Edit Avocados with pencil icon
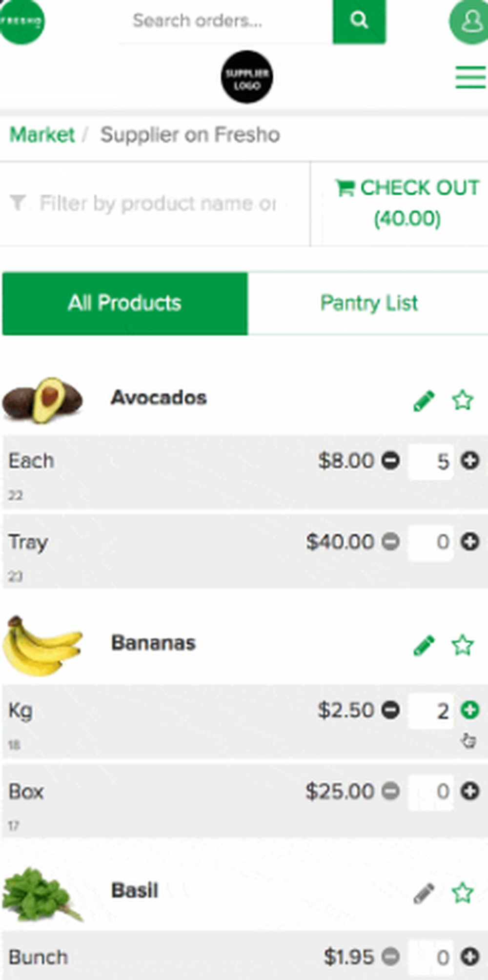The height and width of the screenshot is (980, 488). [x=424, y=401]
